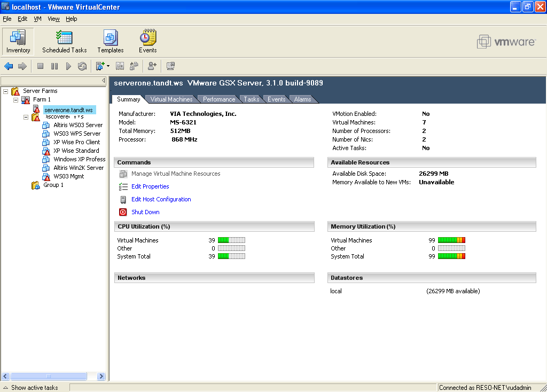Image resolution: width=547 pixels, height=392 pixels.
Task: Collapse the Server Farms tree node
Action: tap(5, 91)
